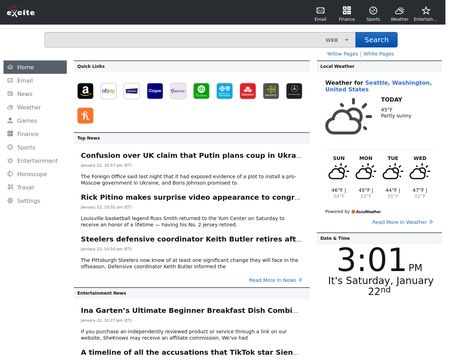Open the Blue Cross Blue Shield quick link

(225, 91)
